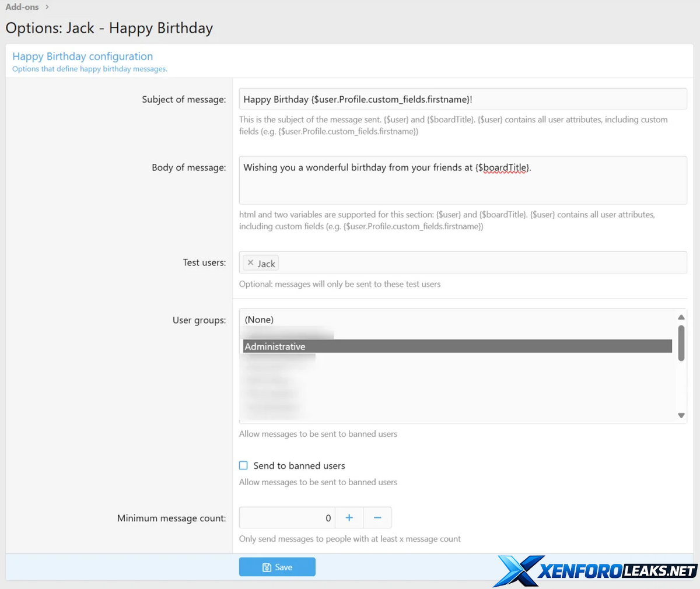The width and height of the screenshot is (700, 589).
Task: Open the Happy Birthday configuration heading link
Action: 82,56
